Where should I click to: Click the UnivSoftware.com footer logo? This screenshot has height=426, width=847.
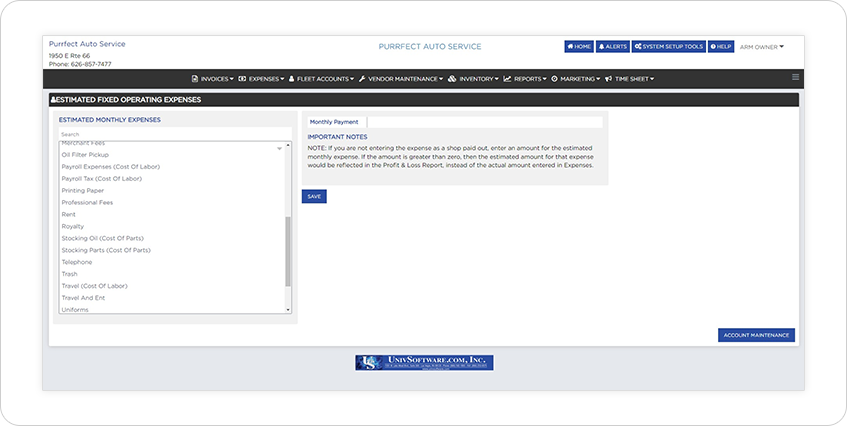(424, 362)
